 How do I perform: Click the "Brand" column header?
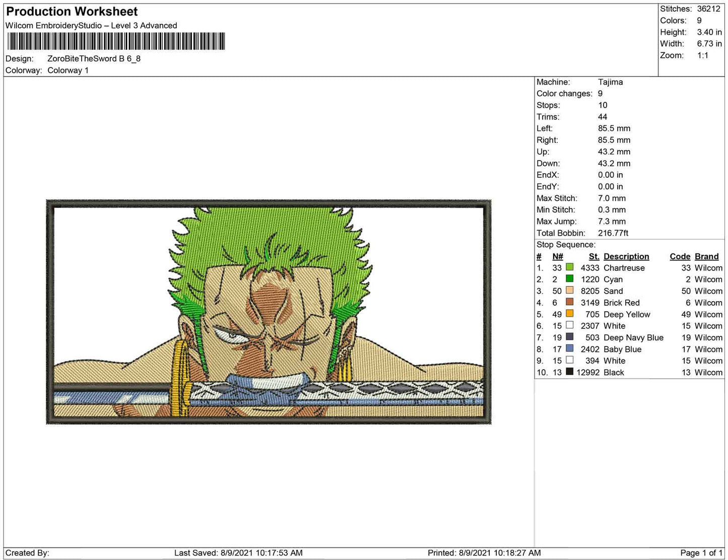pyautogui.click(x=707, y=256)
